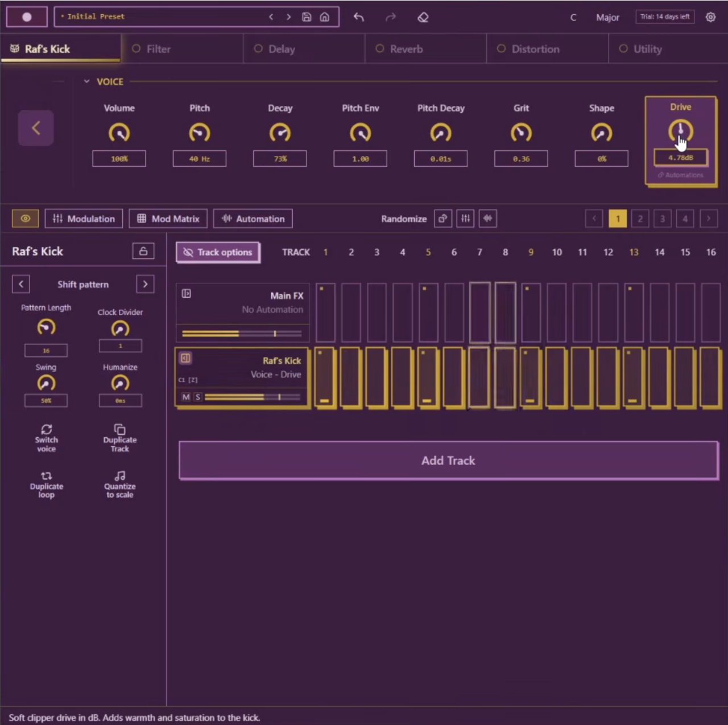Open the preset home icon

[x=325, y=17]
